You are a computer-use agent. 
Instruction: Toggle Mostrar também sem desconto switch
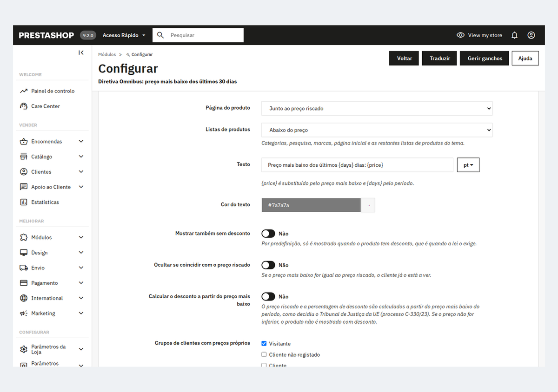[268, 234]
